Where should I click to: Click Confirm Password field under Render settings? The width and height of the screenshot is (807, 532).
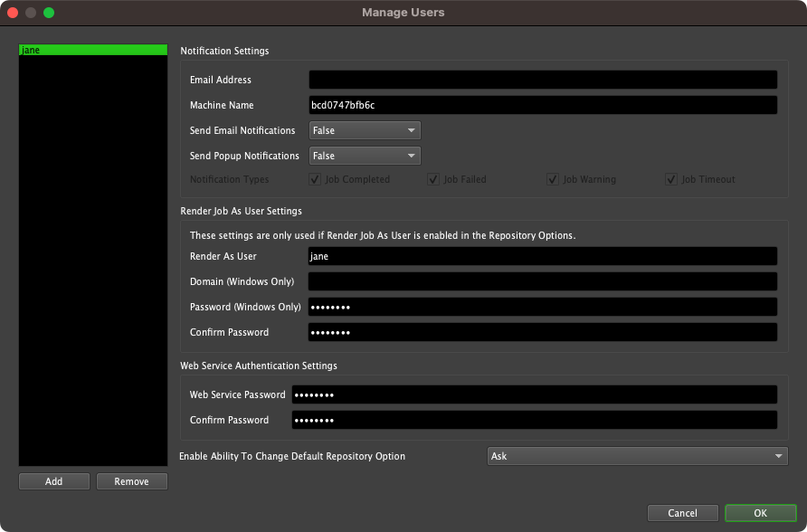(543, 332)
